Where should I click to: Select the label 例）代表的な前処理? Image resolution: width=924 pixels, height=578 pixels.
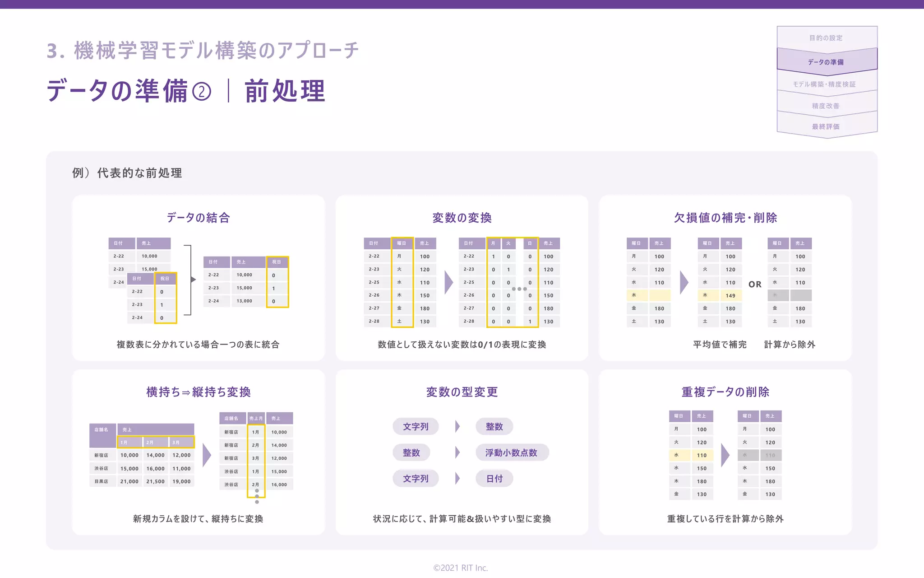(127, 173)
